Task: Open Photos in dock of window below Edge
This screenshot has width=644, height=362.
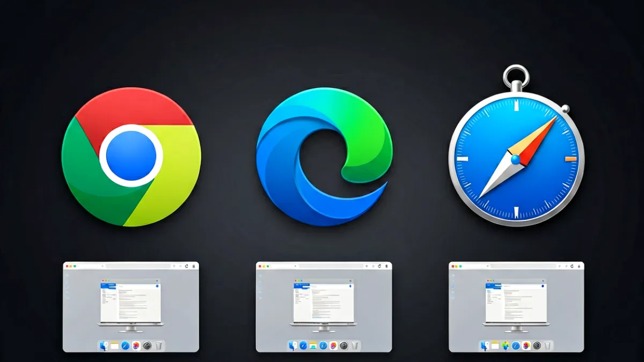Action: click(333, 346)
